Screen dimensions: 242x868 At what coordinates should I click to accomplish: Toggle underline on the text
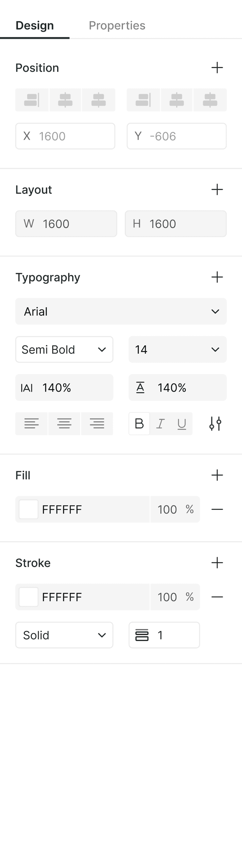181,424
